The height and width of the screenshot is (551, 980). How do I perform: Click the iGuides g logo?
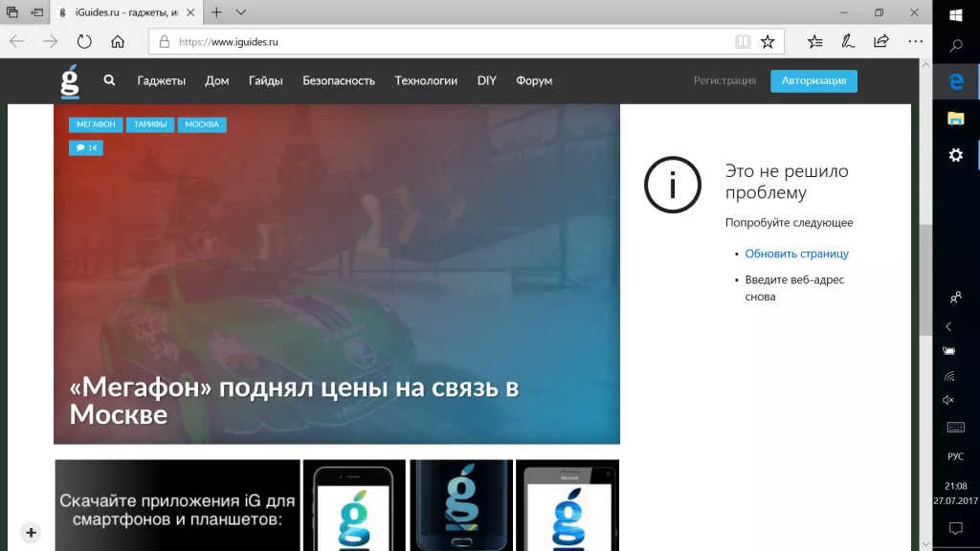click(68, 80)
